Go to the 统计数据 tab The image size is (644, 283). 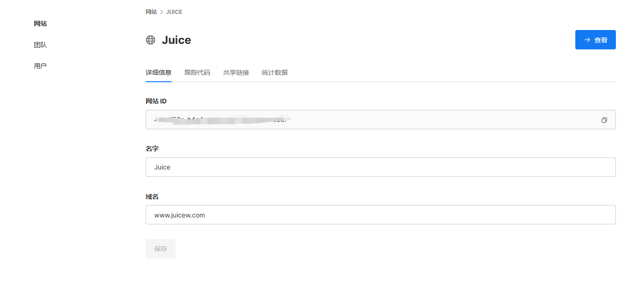click(275, 72)
